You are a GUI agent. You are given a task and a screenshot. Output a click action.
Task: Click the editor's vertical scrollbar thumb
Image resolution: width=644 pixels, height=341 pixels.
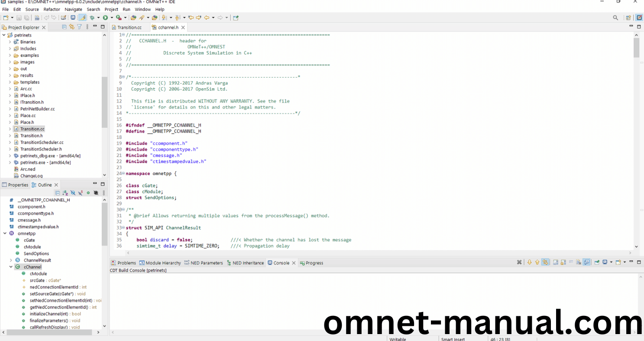[636, 48]
